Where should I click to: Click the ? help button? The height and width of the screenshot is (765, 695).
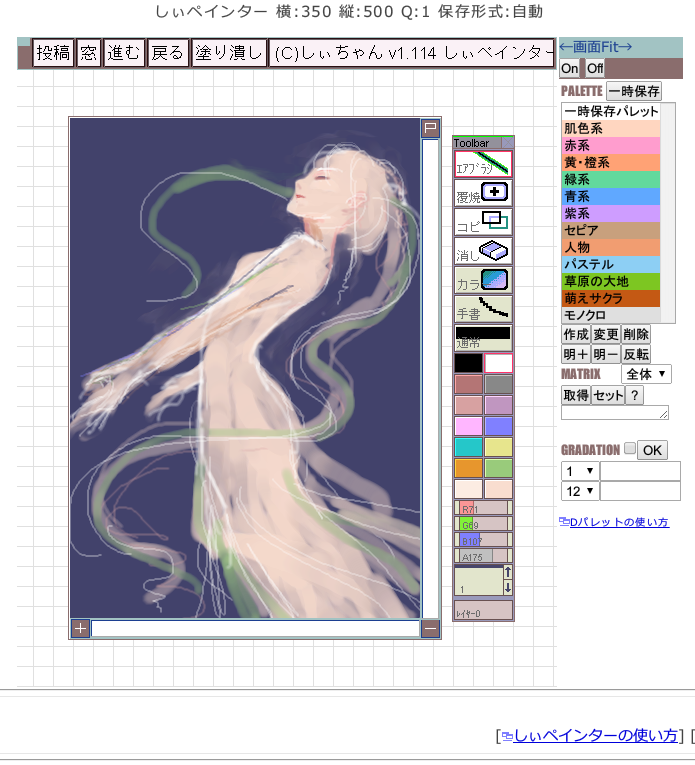tap(635, 395)
